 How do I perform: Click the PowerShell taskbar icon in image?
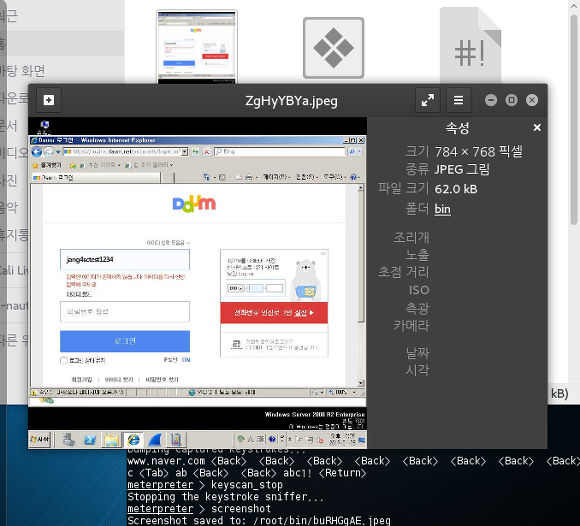tap(90, 440)
